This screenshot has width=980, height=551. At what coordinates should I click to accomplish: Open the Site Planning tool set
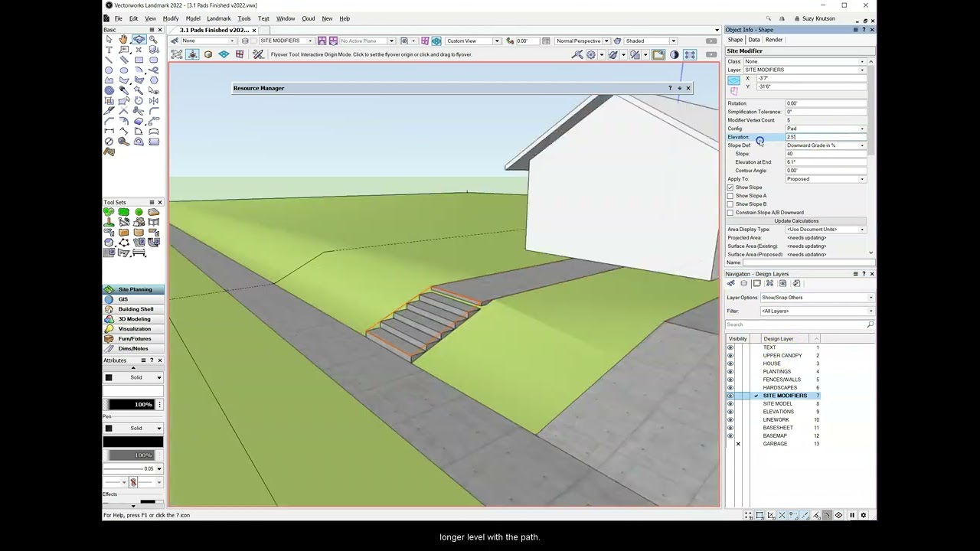click(134, 289)
